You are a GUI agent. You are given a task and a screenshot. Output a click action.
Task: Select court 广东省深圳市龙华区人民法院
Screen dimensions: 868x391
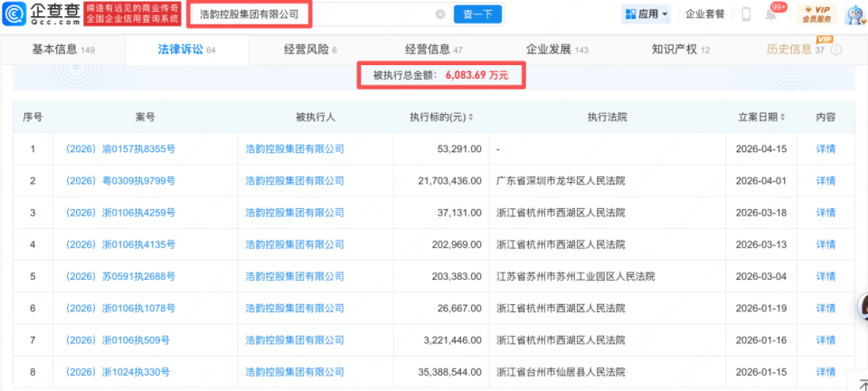561,180
